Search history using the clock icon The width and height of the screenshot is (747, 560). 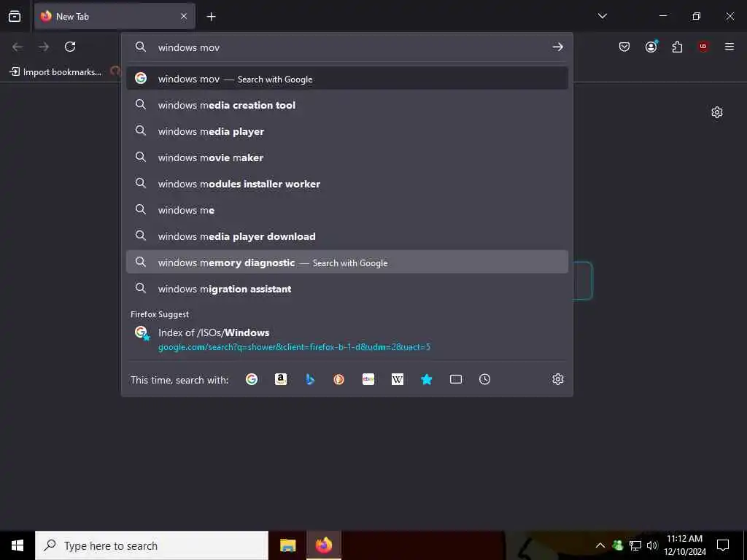tap(484, 379)
